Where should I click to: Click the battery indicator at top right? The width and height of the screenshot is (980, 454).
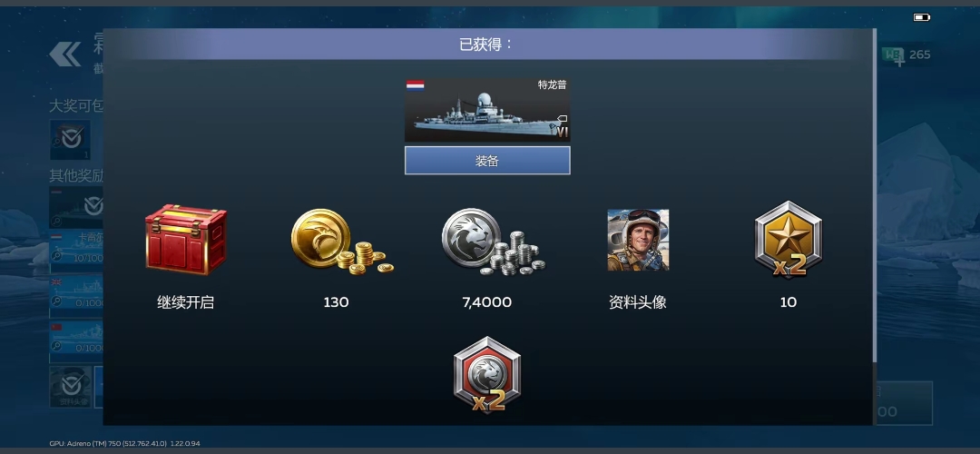pos(922,17)
